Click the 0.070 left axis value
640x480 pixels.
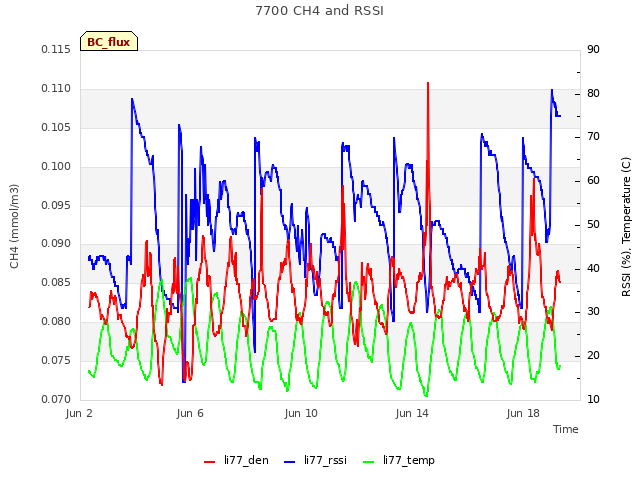[56, 399]
